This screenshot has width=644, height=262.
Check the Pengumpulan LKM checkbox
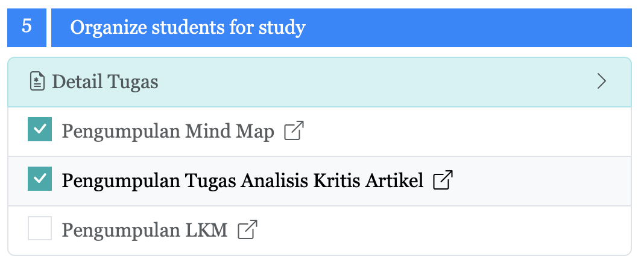click(40, 229)
